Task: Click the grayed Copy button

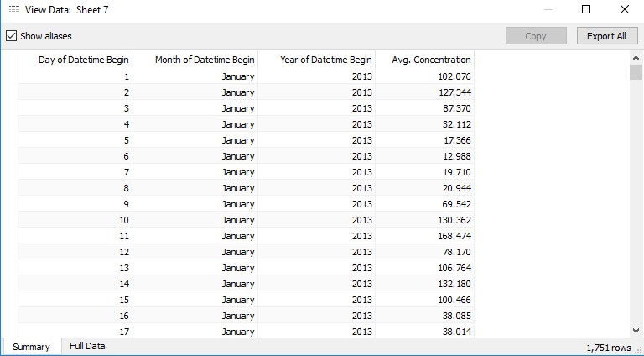Action: [x=536, y=36]
